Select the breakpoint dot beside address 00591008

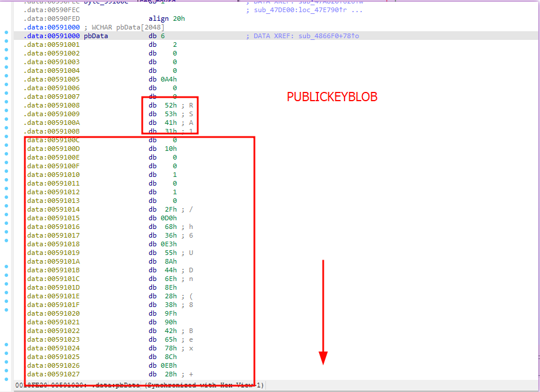pos(6,102)
